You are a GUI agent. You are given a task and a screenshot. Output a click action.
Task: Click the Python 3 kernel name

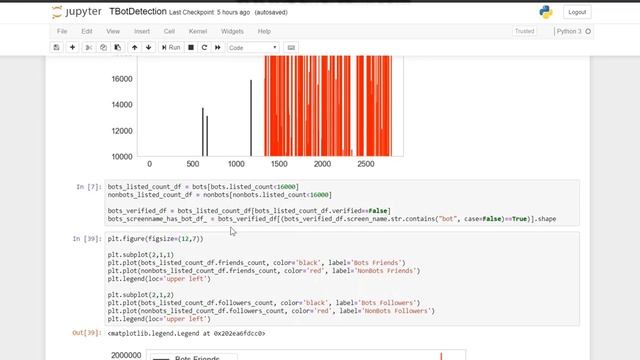[x=569, y=31]
